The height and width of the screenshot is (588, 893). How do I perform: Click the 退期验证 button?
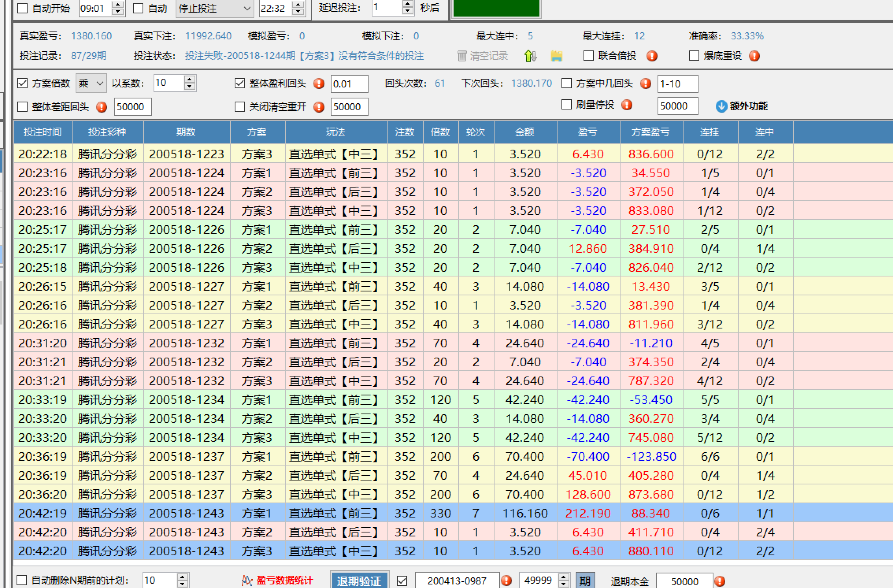[x=359, y=581]
